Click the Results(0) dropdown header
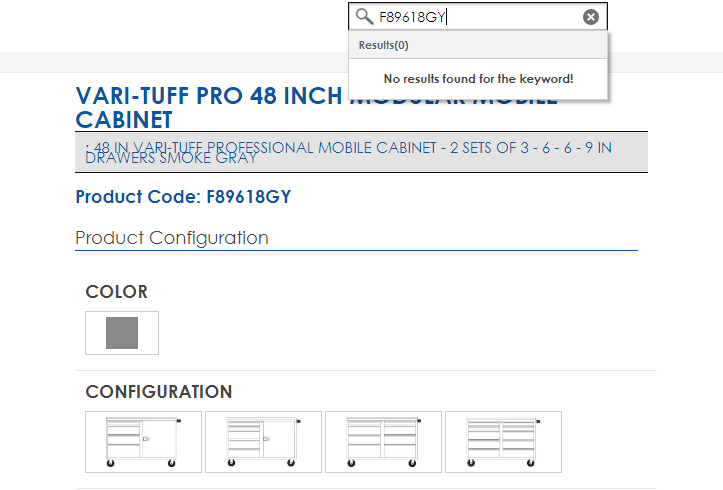The width and height of the screenshot is (723, 490). point(384,45)
